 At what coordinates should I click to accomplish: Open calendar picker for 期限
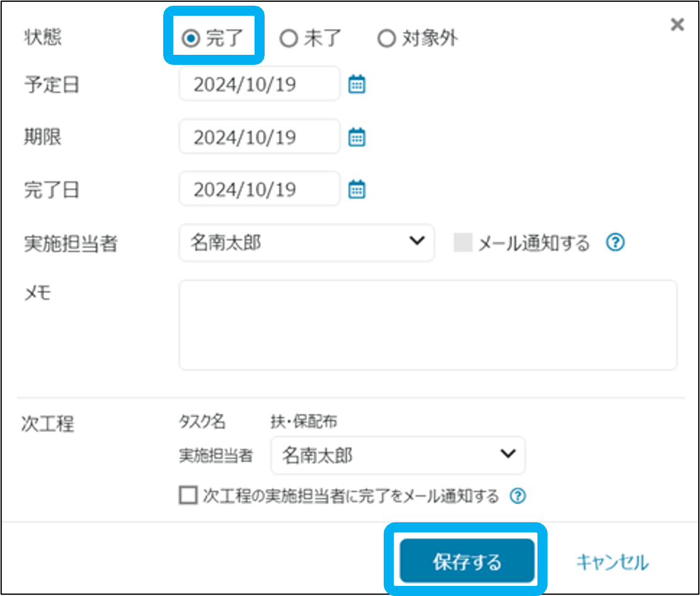tap(357, 137)
